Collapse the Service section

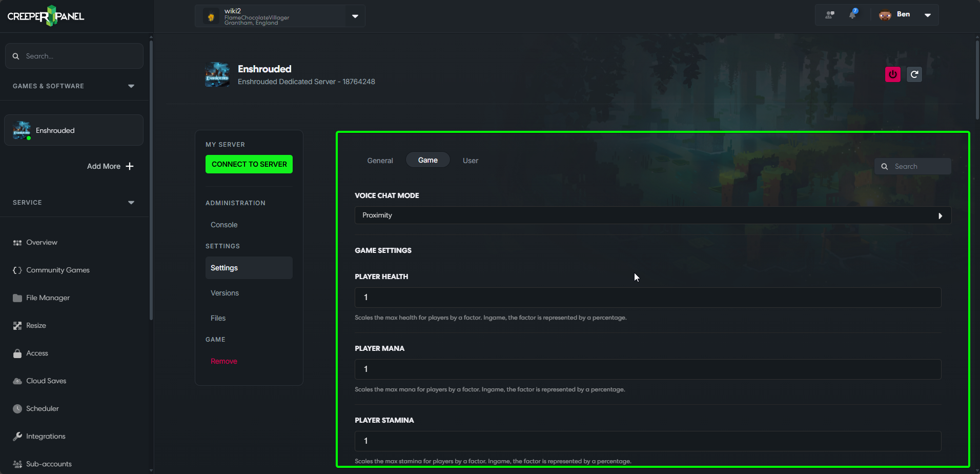click(131, 203)
